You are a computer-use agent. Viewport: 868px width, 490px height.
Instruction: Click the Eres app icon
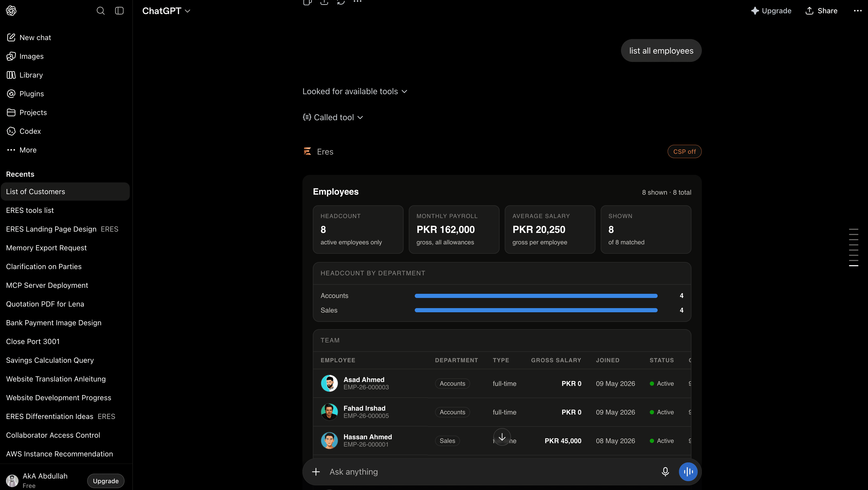pyautogui.click(x=307, y=151)
